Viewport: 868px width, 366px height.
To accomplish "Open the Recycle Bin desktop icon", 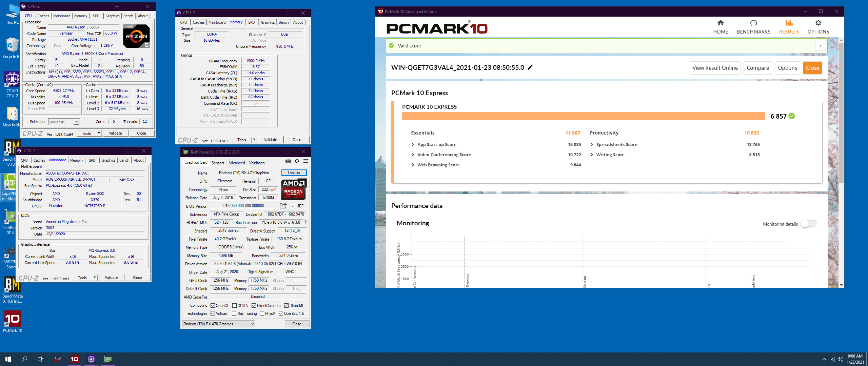I will 11,48.
